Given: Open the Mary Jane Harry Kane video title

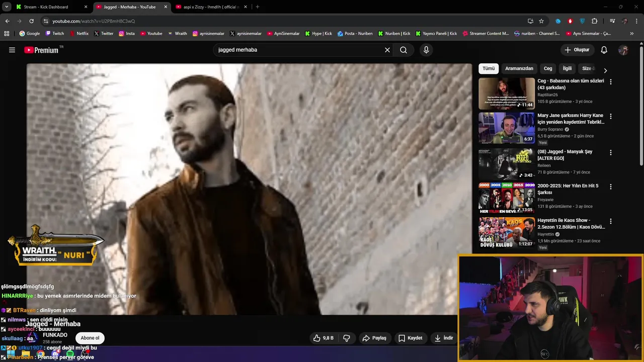Looking at the screenshot, I should click(571, 119).
